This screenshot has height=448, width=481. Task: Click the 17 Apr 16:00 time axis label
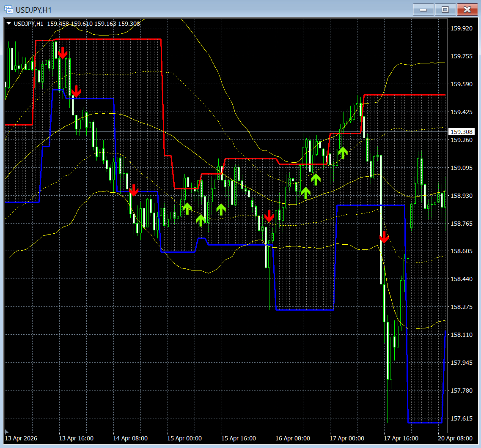coord(401,438)
